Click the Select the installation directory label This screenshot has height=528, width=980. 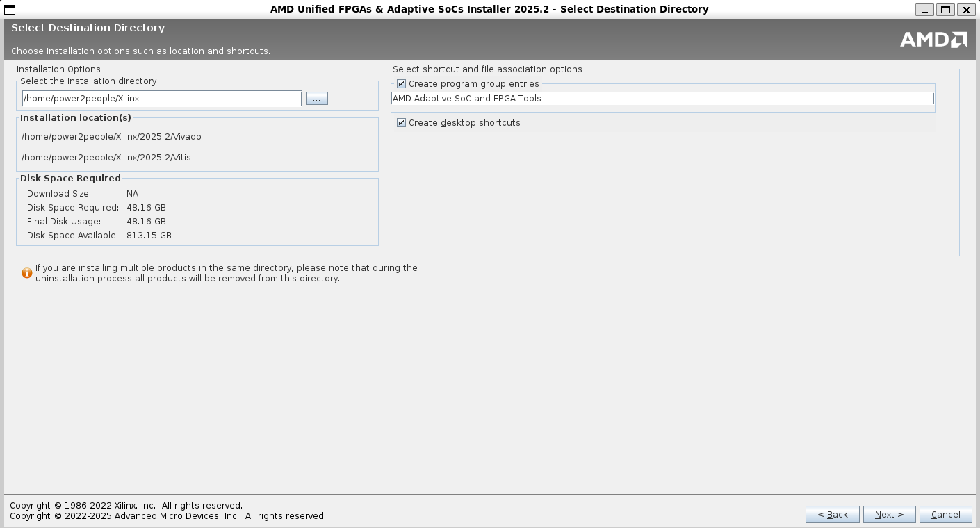[x=88, y=81]
